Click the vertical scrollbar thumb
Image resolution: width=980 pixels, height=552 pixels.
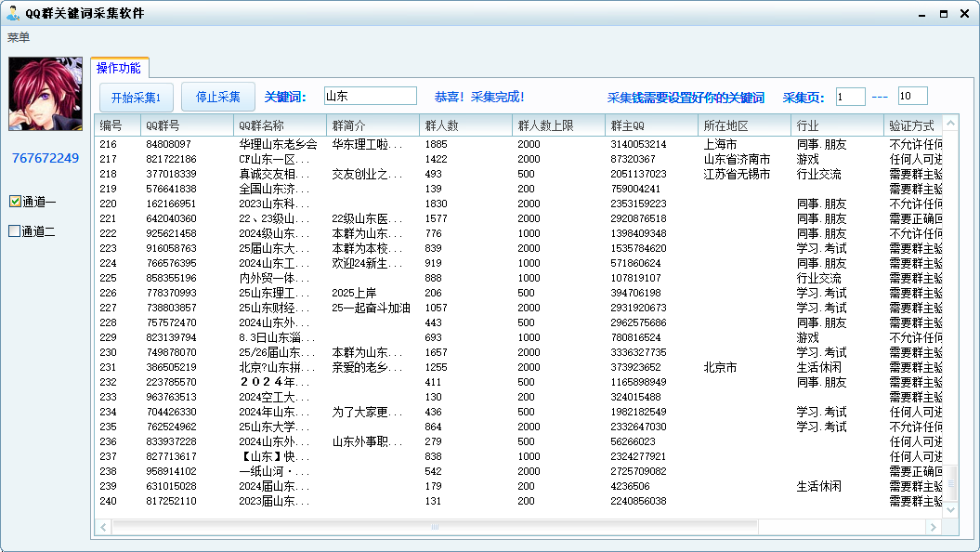tap(950, 482)
